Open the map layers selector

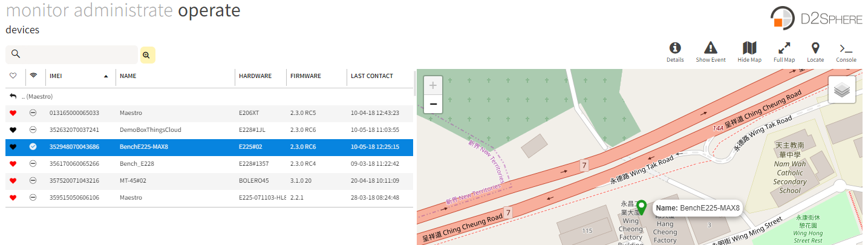pos(841,90)
